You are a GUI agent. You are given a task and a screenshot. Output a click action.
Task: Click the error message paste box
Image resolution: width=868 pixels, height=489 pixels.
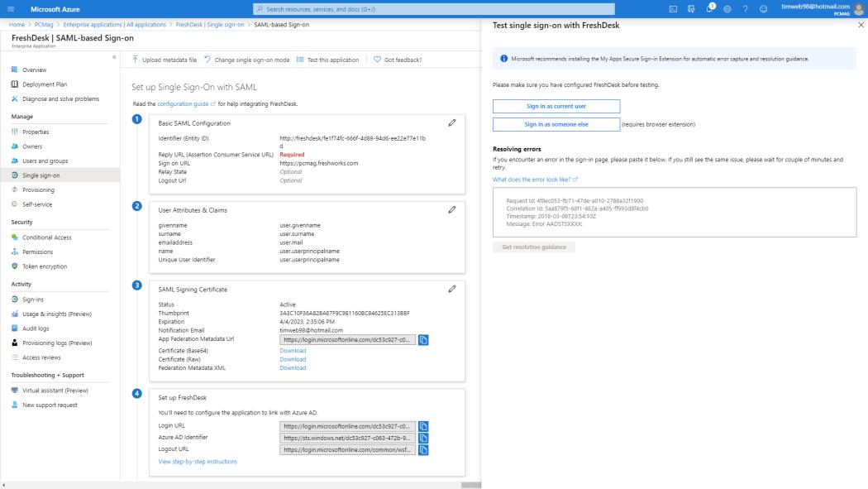coord(675,212)
